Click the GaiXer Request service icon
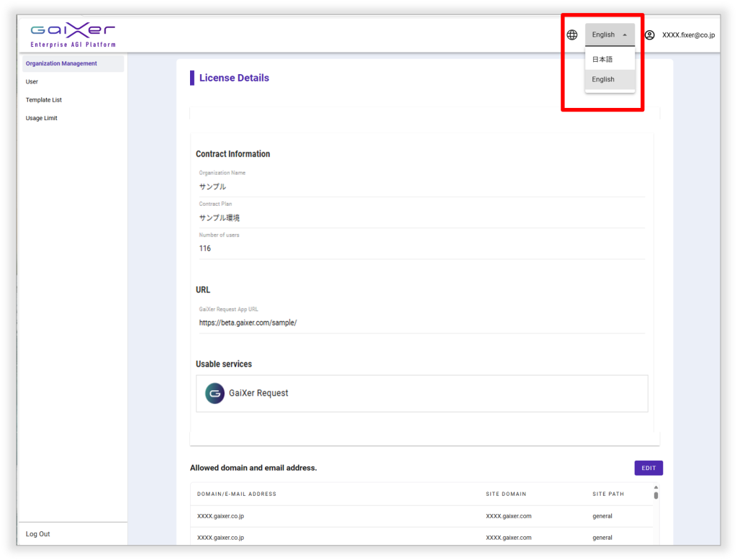 pos(214,393)
